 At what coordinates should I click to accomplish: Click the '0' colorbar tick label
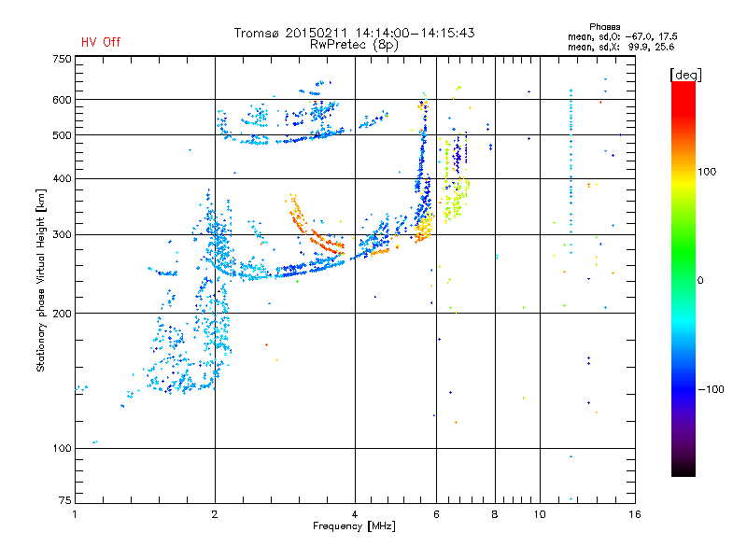700,280
